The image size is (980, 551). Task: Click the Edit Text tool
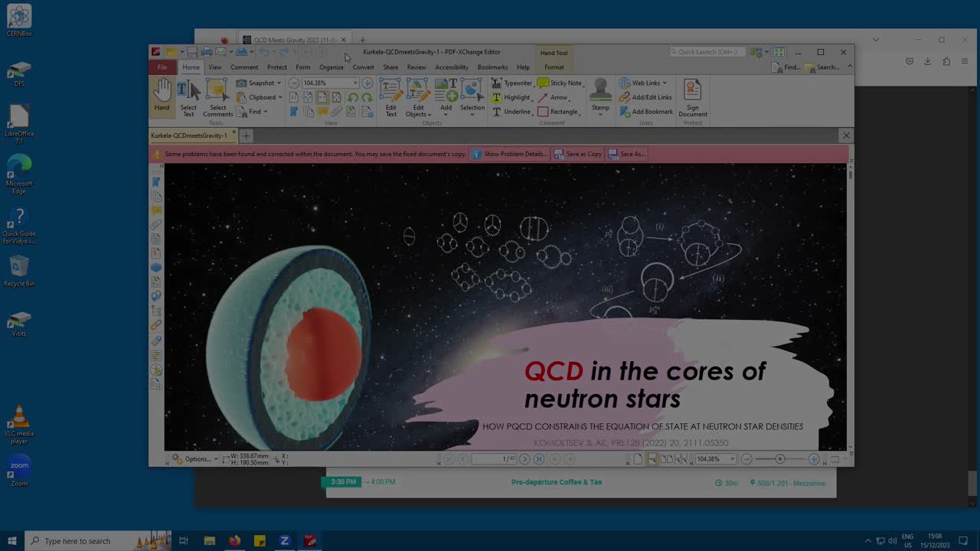pos(391,96)
